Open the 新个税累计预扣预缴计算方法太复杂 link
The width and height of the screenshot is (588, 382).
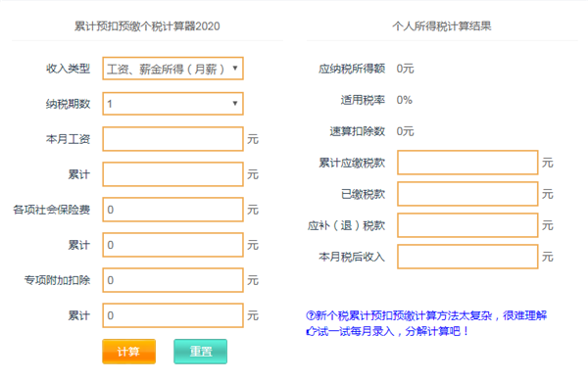tap(426, 315)
